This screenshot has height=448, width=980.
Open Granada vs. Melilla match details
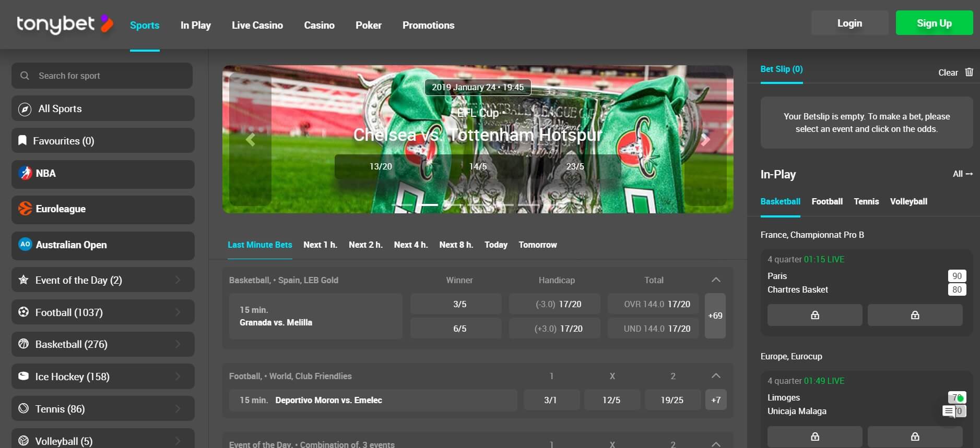tap(315, 316)
